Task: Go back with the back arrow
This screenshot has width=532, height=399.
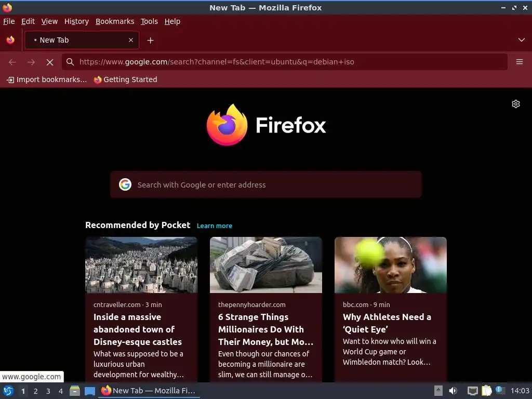Action: pyautogui.click(x=12, y=62)
